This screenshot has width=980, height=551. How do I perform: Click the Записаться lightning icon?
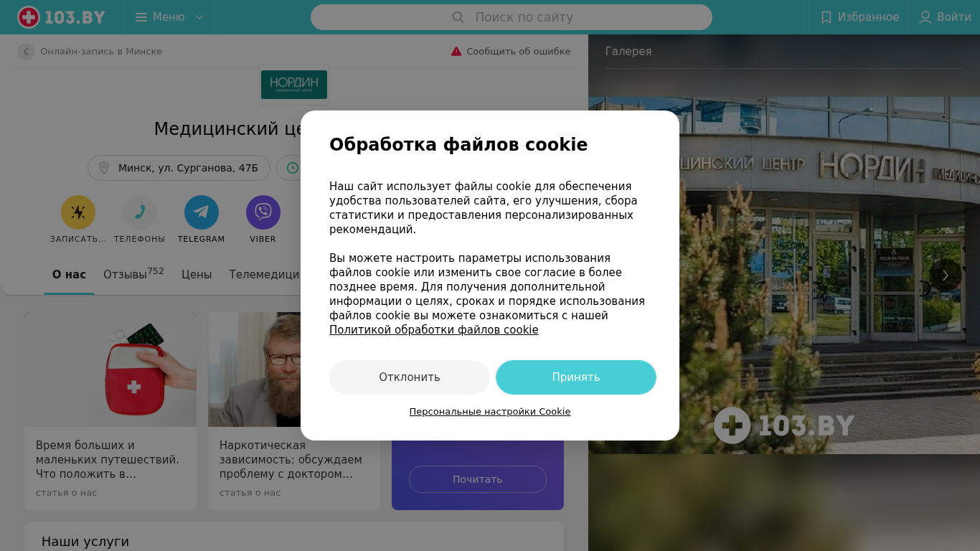click(78, 212)
